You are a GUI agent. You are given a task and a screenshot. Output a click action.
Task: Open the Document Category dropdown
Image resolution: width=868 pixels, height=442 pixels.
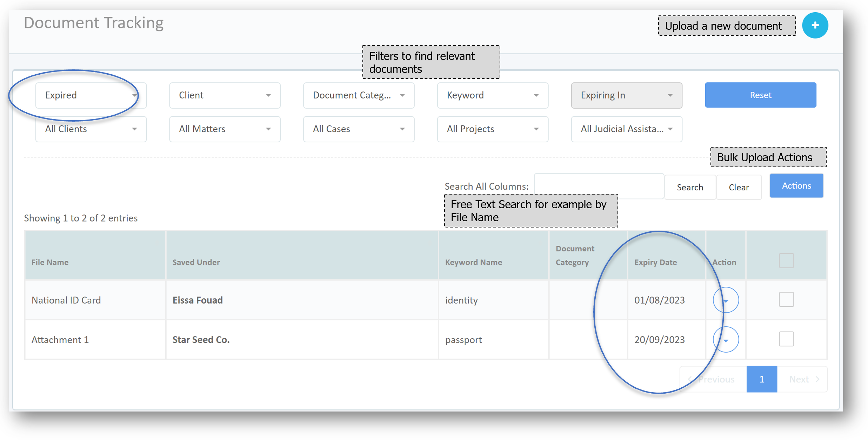click(359, 95)
